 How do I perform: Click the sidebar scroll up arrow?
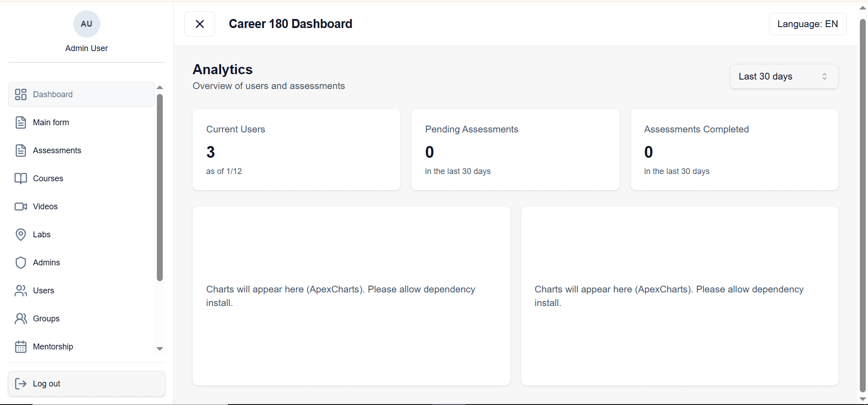point(160,87)
